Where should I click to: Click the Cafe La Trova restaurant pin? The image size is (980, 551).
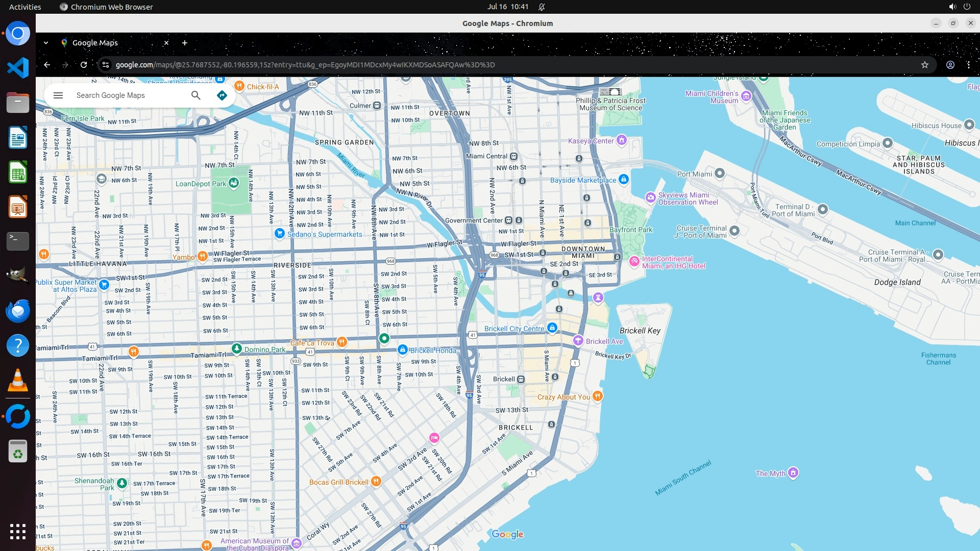pyautogui.click(x=342, y=342)
